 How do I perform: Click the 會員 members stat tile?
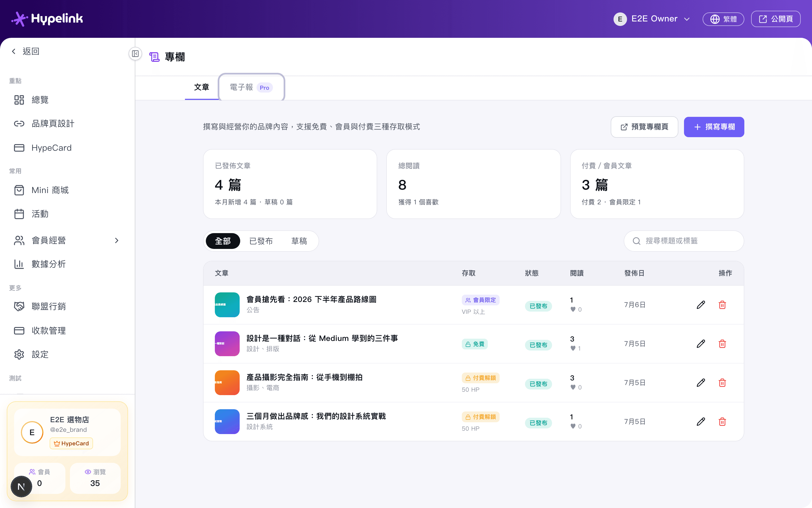click(39, 478)
